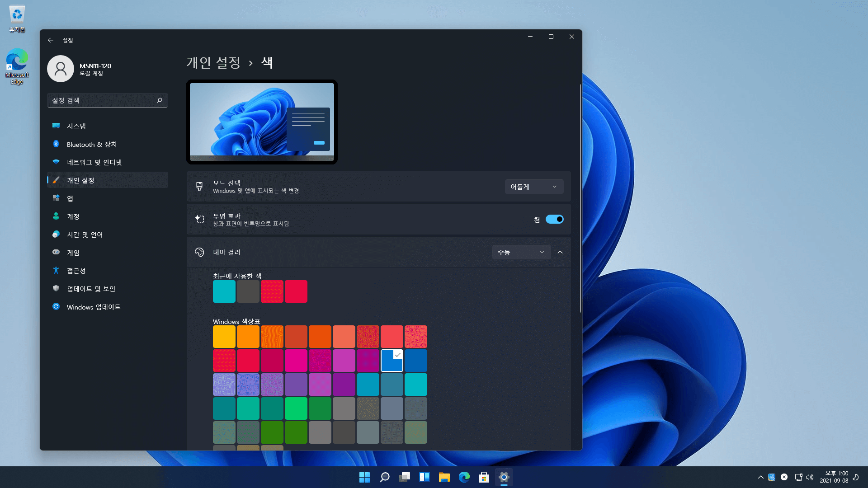Viewport: 868px width, 488px height.
Task: Open the 모드 선택 dropdown showing 어둡게
Action: [x=534, y=187]
